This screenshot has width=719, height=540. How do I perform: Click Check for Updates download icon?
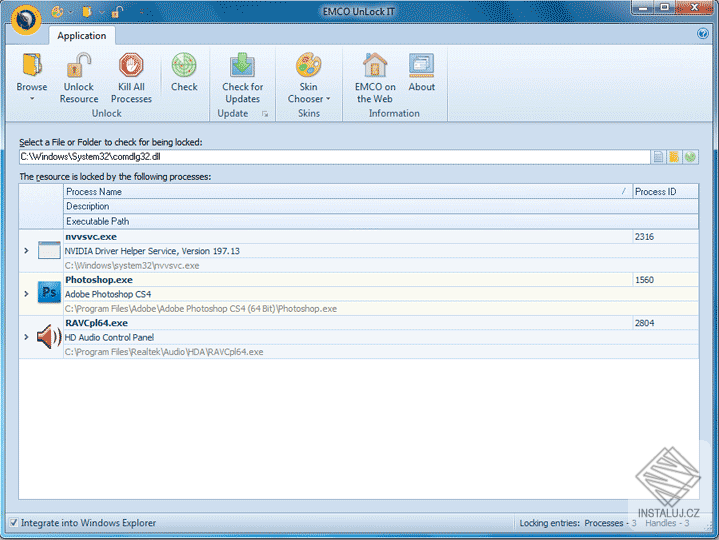pos(242,65)
